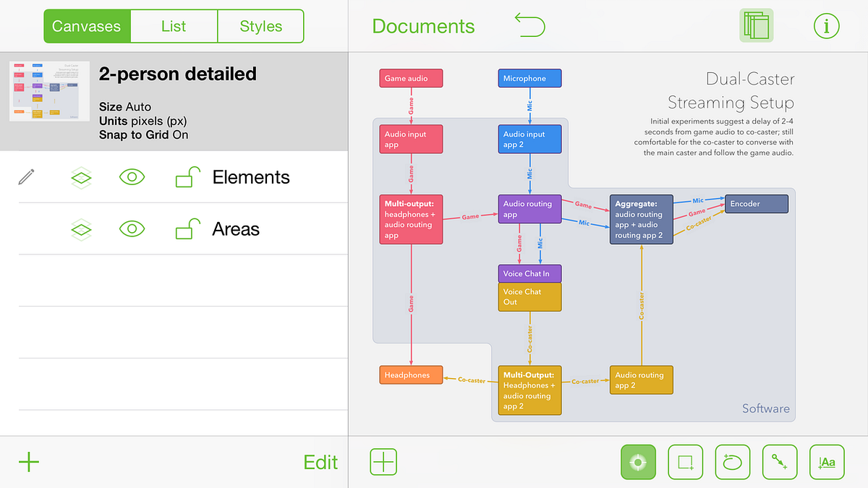The height and width of the screenshot is (488, 868).
Task: Hide the Areas layer
Action: (x=132, y=229)
